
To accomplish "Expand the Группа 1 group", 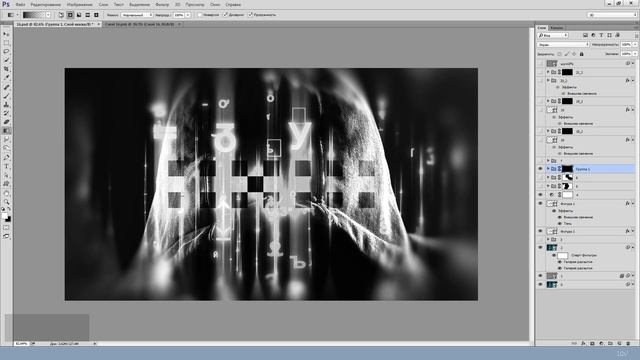I will click(x=548, y=169).
